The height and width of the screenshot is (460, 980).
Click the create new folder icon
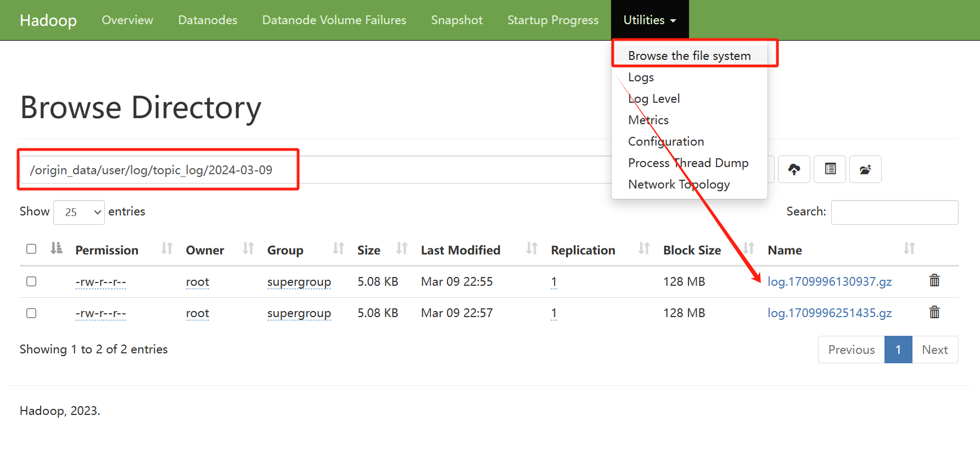[865, 169]
